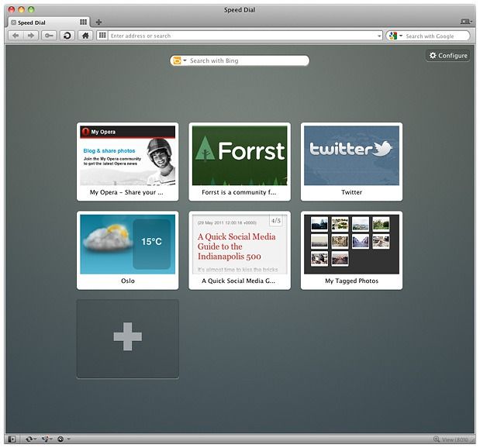Viewport: 480px width, 448px height.
Task: Open Bing search engine selector dropdown
Action: [185, 60]
